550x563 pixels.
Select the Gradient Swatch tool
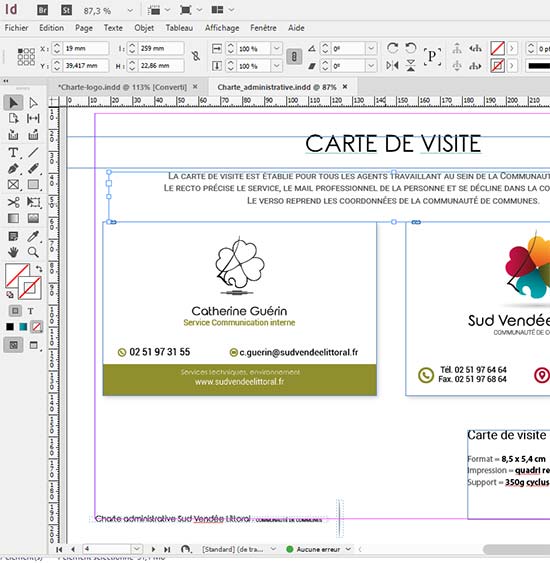13,218
